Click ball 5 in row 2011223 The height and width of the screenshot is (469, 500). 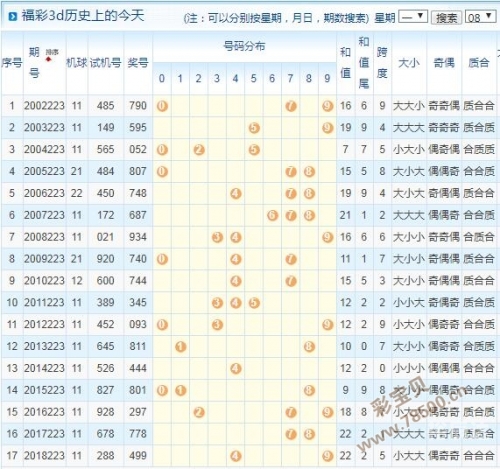tap(254, 303)
